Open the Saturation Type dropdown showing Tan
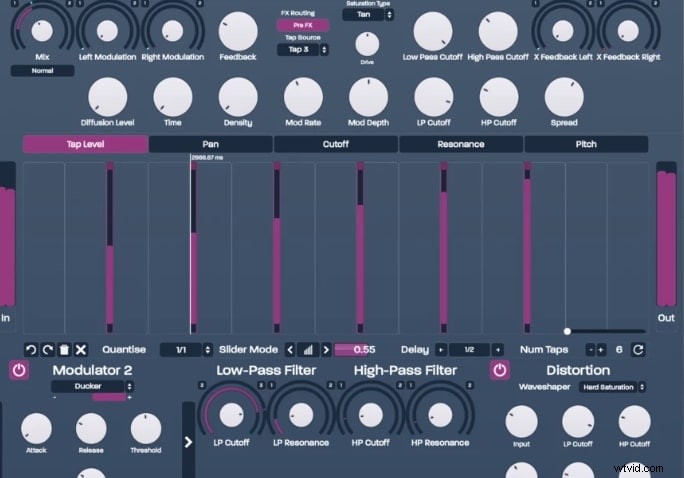 368,14
